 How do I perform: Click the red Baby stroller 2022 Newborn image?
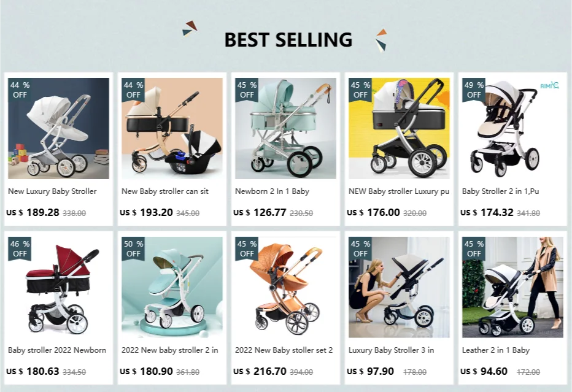[58, 287]
